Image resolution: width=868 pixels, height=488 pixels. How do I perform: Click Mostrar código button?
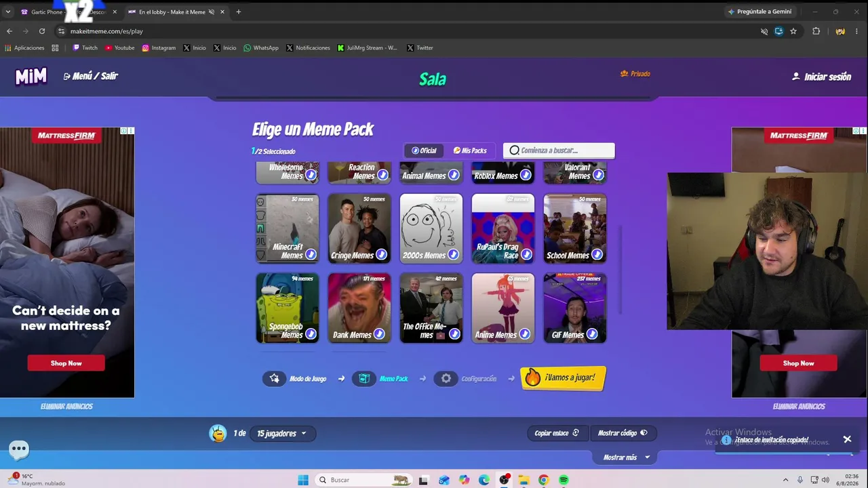click(x=623, y=433)
